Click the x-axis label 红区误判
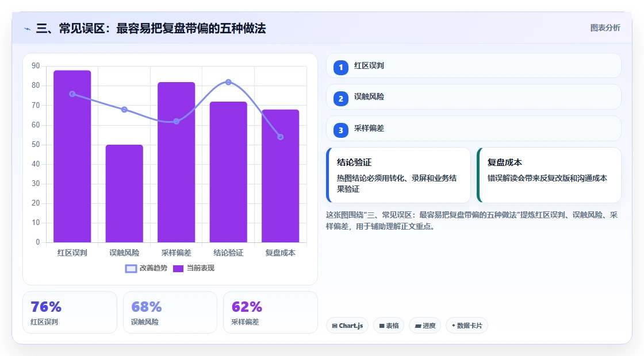Image resolution: width=644 pixels, height=356 pixels. click(72, 253)
